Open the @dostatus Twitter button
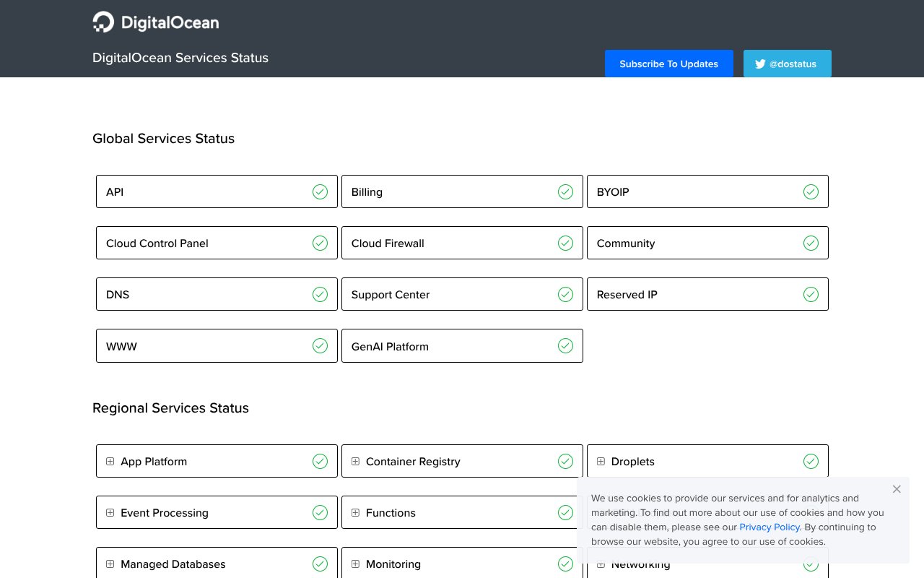Screen dimensions: 924x578 tap(787, 64)
